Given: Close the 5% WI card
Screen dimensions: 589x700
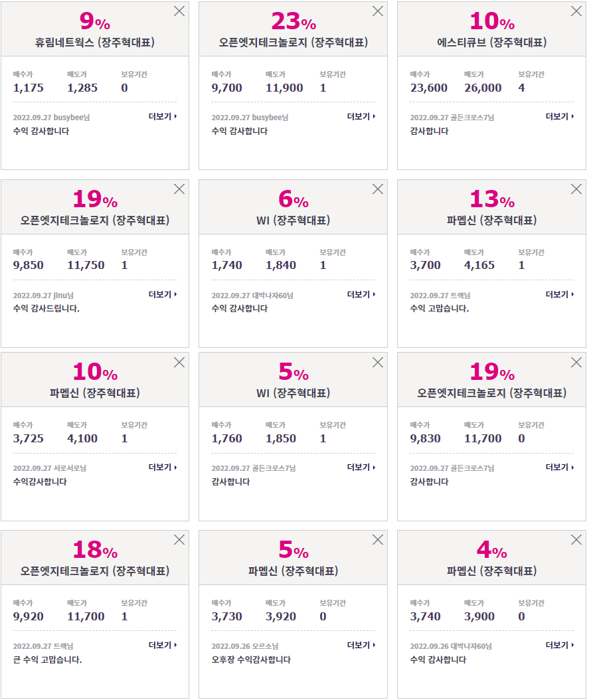Looking at the screenshot, I should tap(377, 363).
